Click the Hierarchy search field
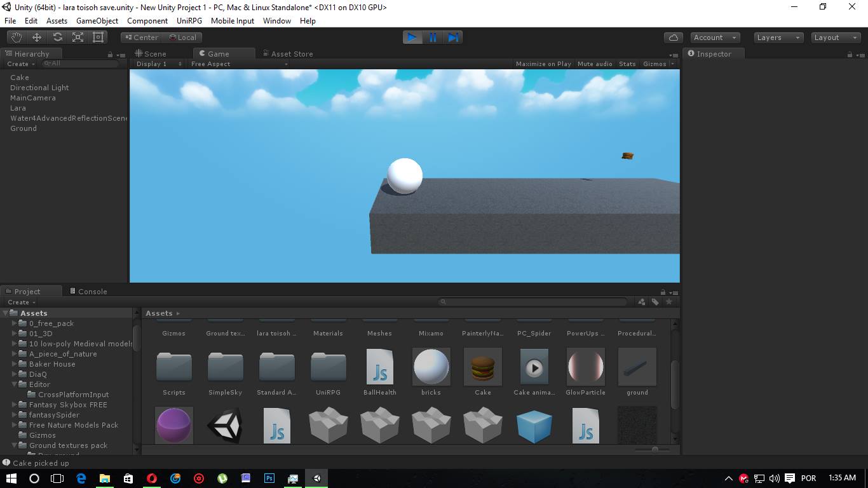This screenshot has width=868, height=488. pyautogui.click(x=80, y=64)
